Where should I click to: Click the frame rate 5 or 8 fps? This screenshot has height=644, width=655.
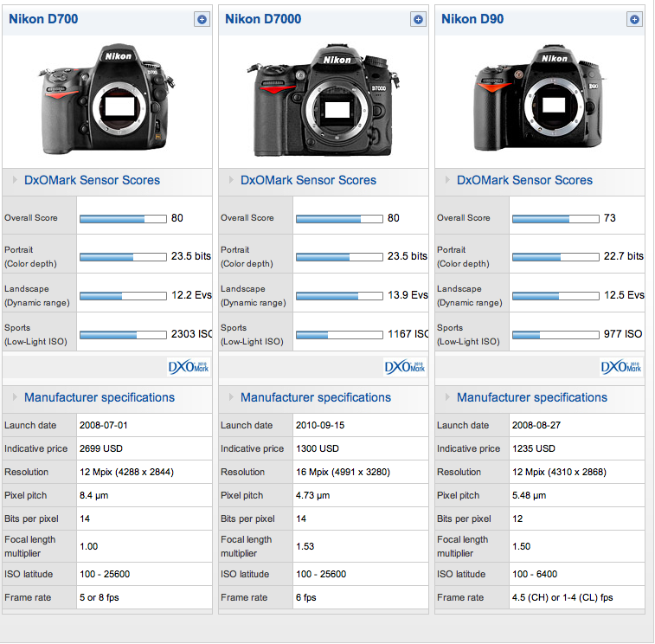point(100,597)
